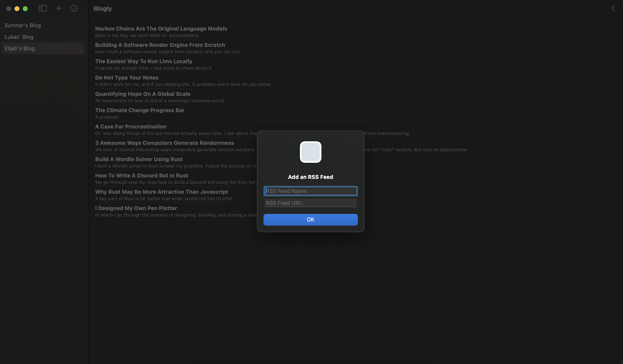Click the plus add feed icon

(x=59, y=8)
